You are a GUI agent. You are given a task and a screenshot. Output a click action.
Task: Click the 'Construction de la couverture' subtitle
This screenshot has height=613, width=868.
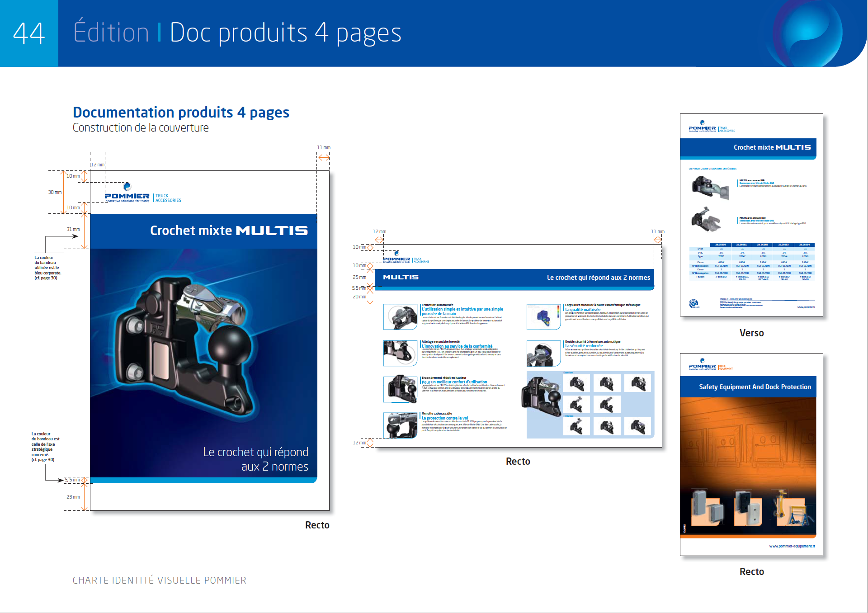coord(141,128)
